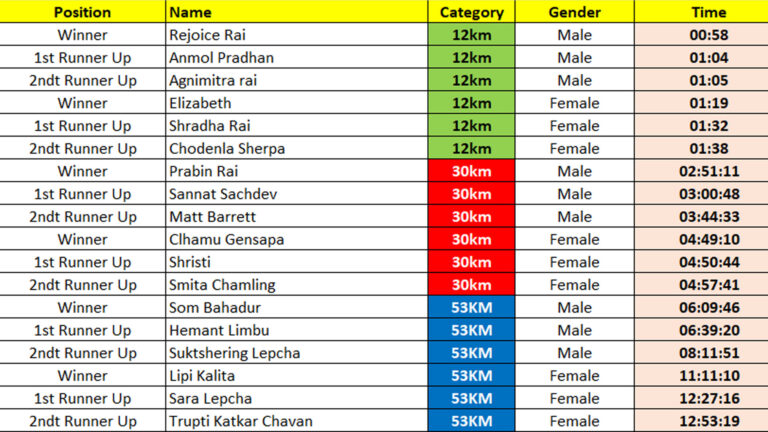Click the Category column header
768x432 pixels.
471,12
